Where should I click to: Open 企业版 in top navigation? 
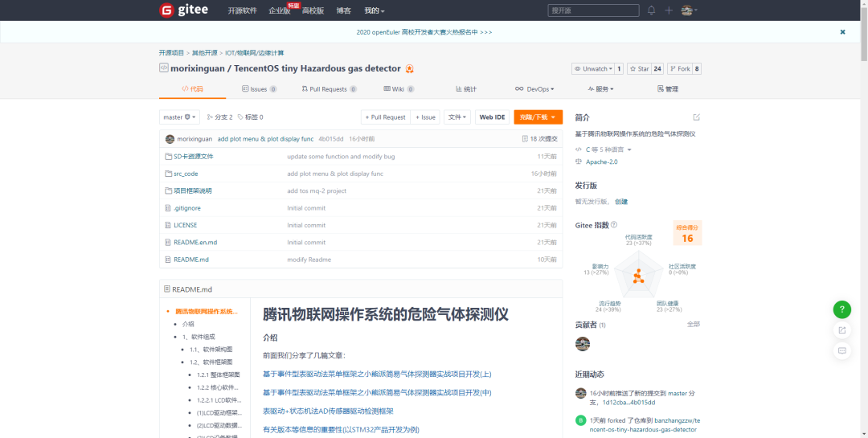tap(280, 10)
